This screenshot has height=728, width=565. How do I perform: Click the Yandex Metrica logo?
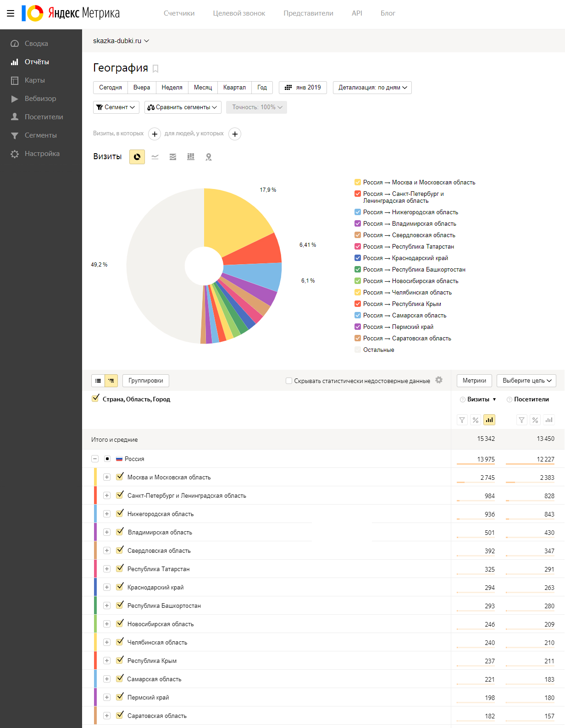[71, 13]
